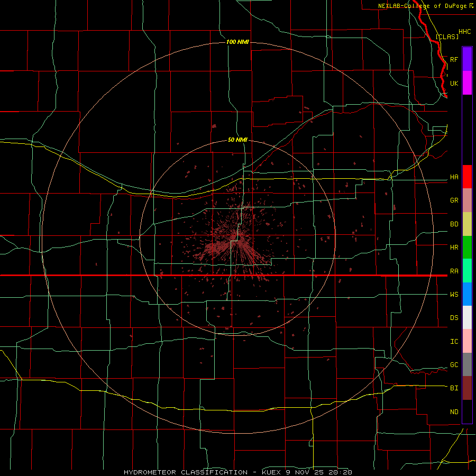This screenshot has height=476, width=476.
Task: Click the 50 NMI range ring label
Action: pyautogui.click(x=237, y=140)
